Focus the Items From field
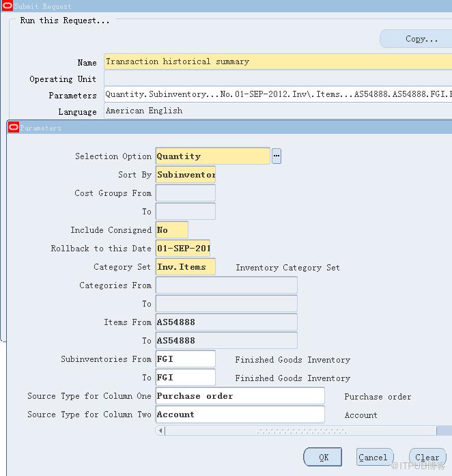The height and width of the screenshot is (476, 452). (x=226, y=322)
